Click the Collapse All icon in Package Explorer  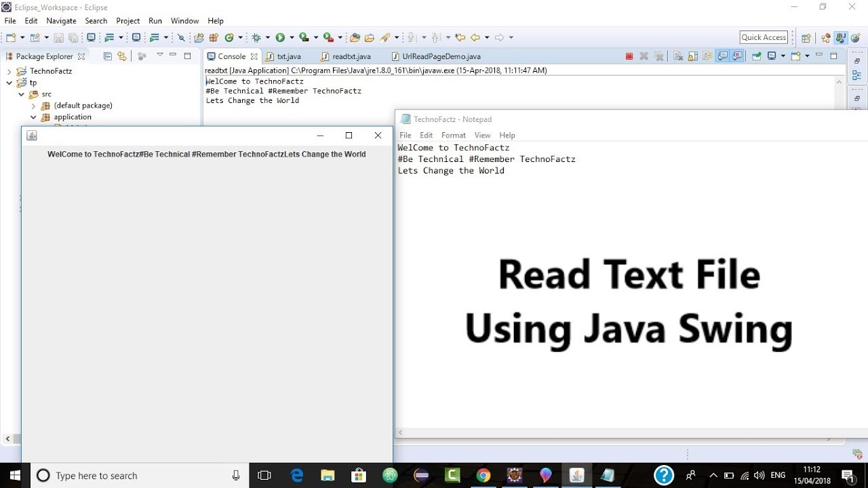tap(107, 56)
